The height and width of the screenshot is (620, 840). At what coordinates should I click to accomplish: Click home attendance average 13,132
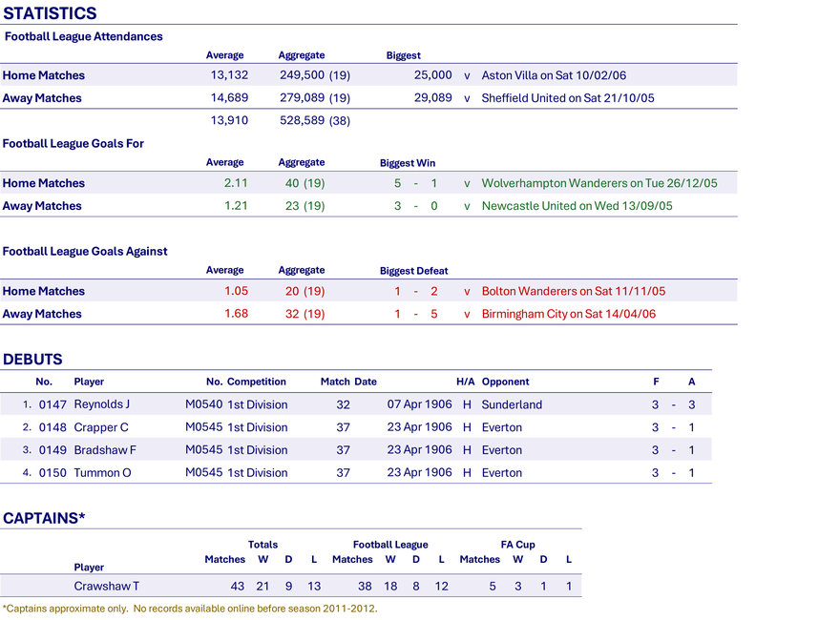coord(229,75)
